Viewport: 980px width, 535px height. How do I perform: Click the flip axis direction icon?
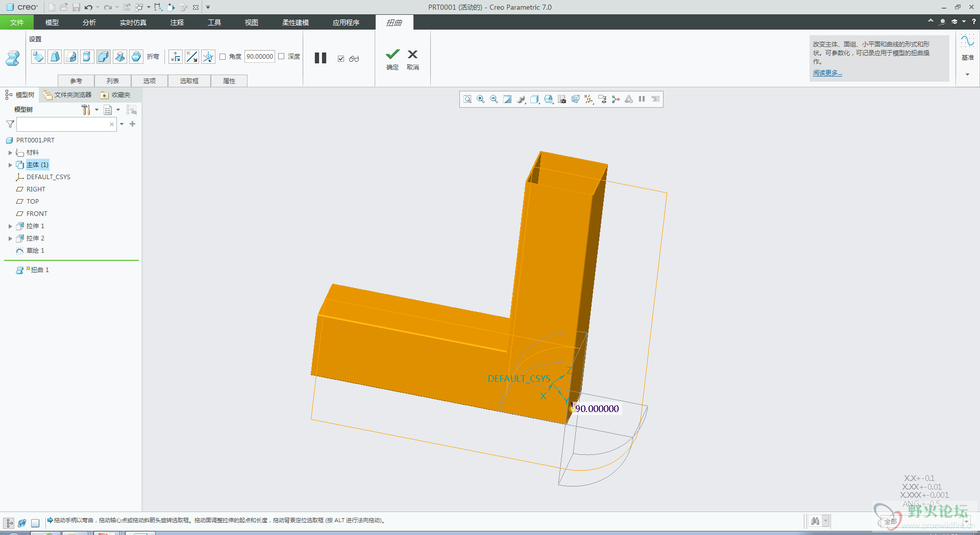[x=176, y=57]
